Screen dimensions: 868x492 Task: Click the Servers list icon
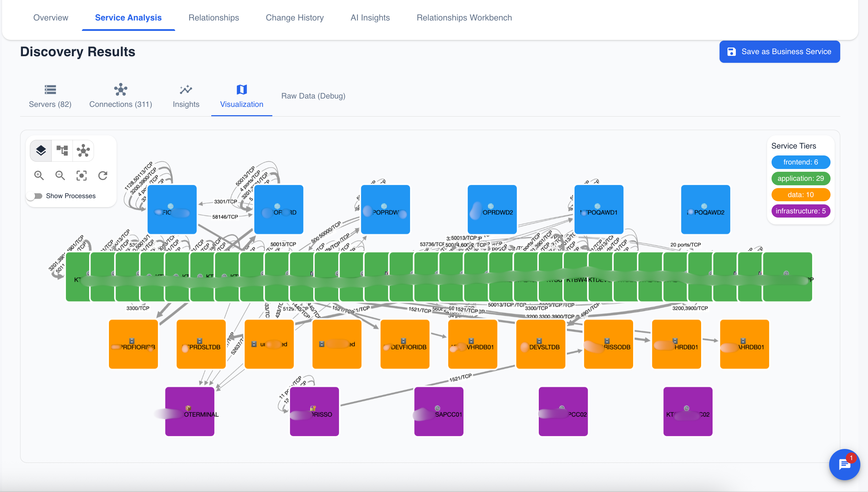(50, 90)
